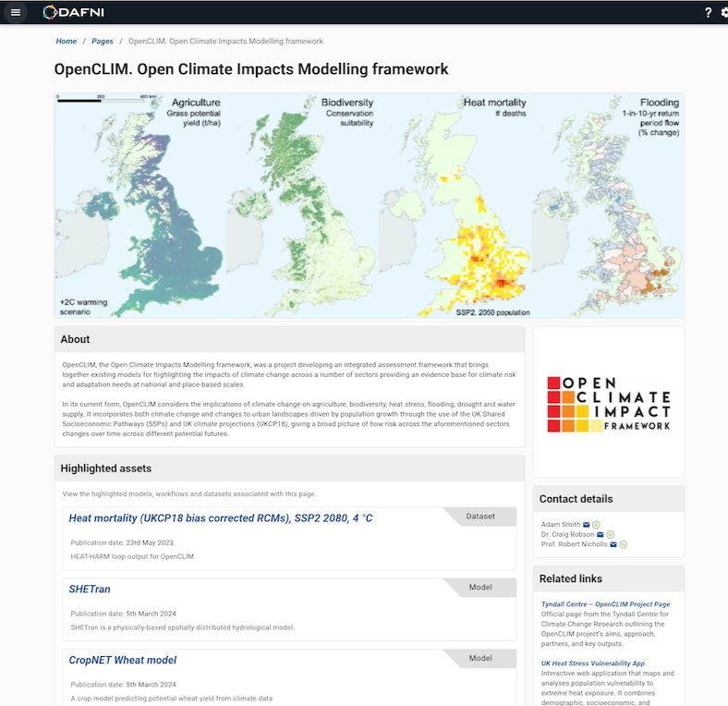728x706 pixels.
Task: Click the name Prof. Robert Nicholls
Action: click(575, 544)
